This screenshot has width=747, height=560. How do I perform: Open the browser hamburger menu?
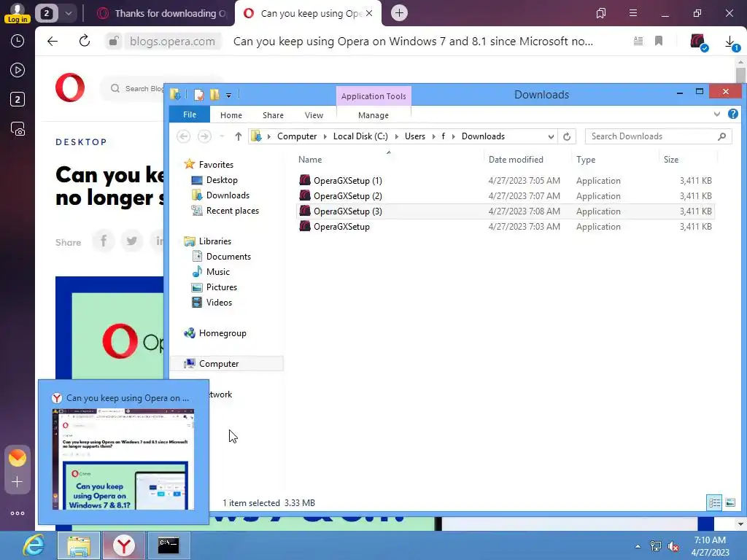click(633, 13)
